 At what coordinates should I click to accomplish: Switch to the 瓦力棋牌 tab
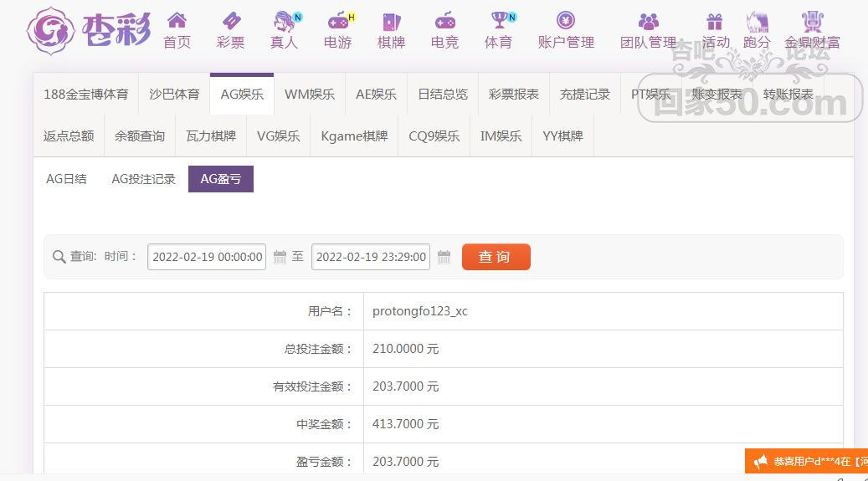pyautogui.click(x=211, y=136)
